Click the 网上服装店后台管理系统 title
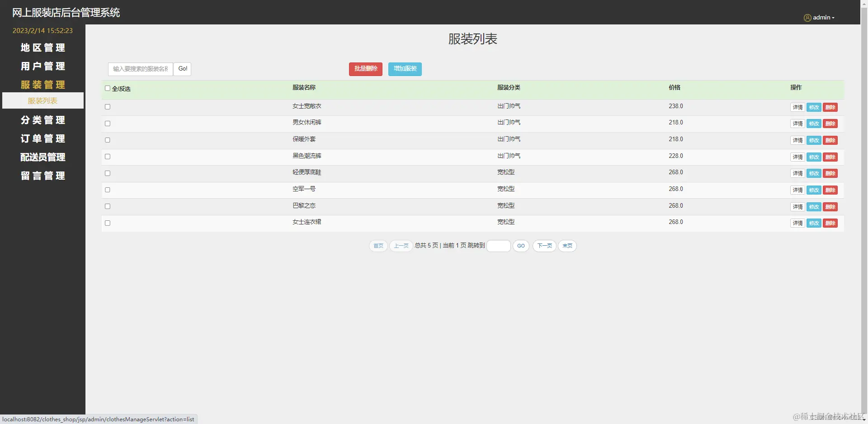The height and width of the screenshot is (424, 868). (66, 13)
